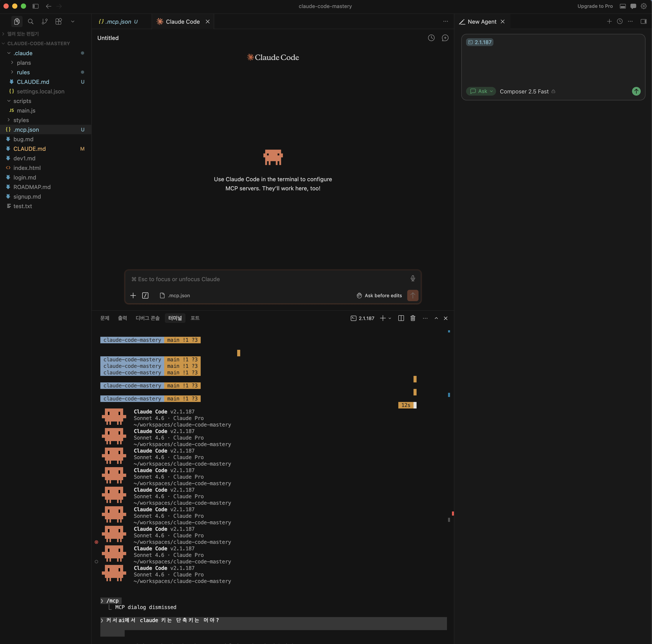Add attachment with the plus icon
The height and width of the screenshot is (644, 652).
click(x=133, y=296)
